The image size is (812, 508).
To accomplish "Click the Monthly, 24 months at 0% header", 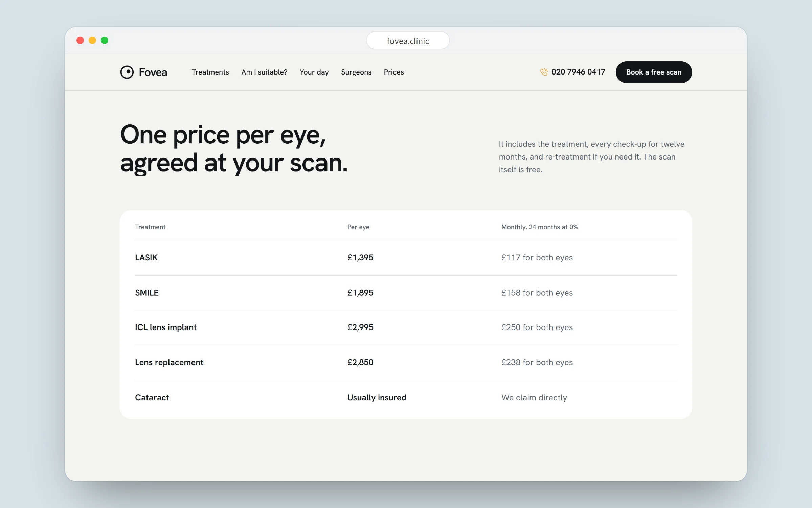I will tap(540, 227).
